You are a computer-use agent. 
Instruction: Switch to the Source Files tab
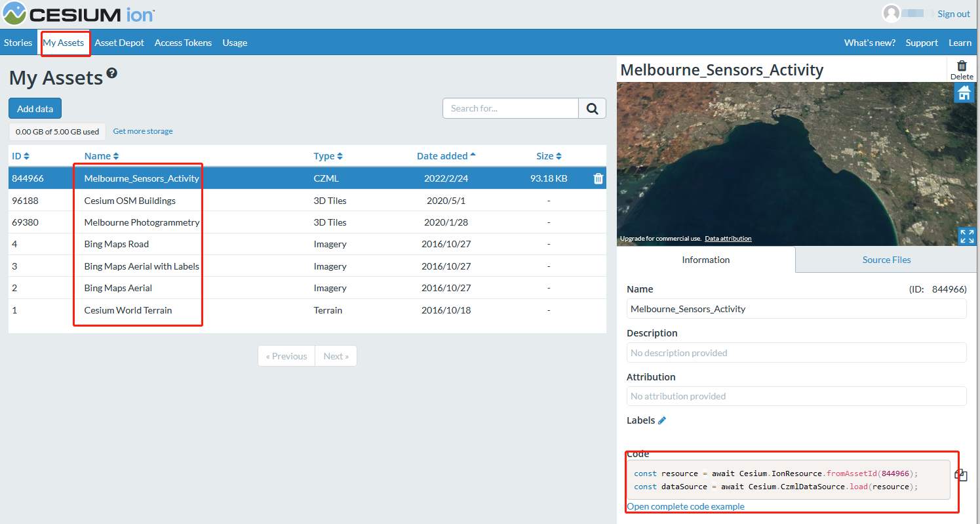886,260
